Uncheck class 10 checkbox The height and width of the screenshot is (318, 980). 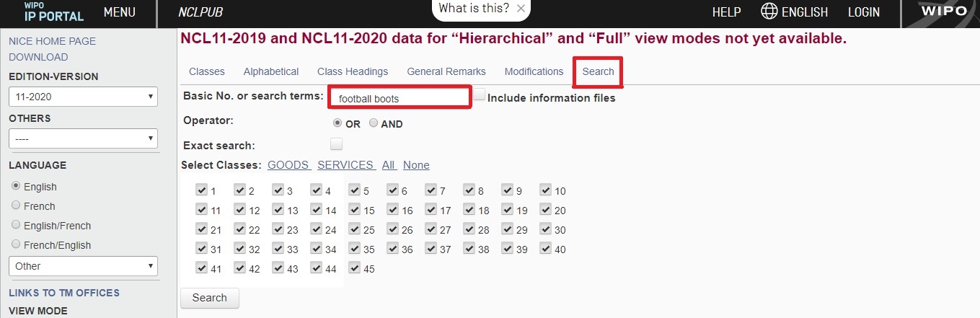click(546, 190)
